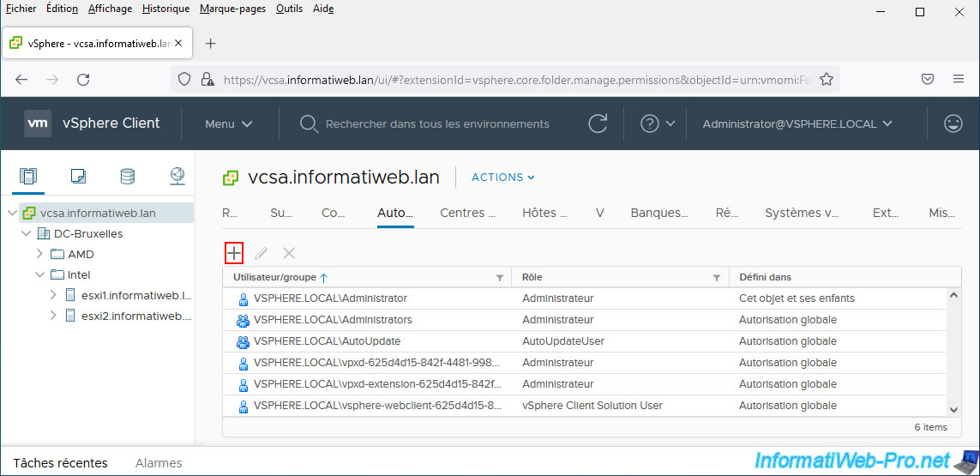The image size is (980, 476).
Task: Open Hosts and Clusters inventory view
Action: 28,177
